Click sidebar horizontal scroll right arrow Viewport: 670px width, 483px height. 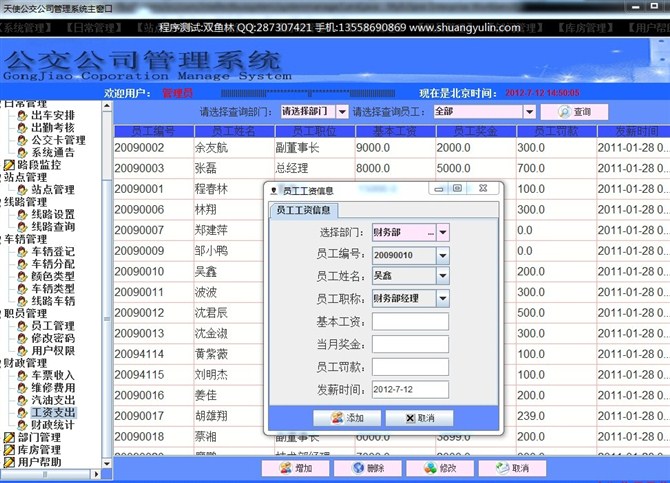pyautogui.click(x=97, y=474)
